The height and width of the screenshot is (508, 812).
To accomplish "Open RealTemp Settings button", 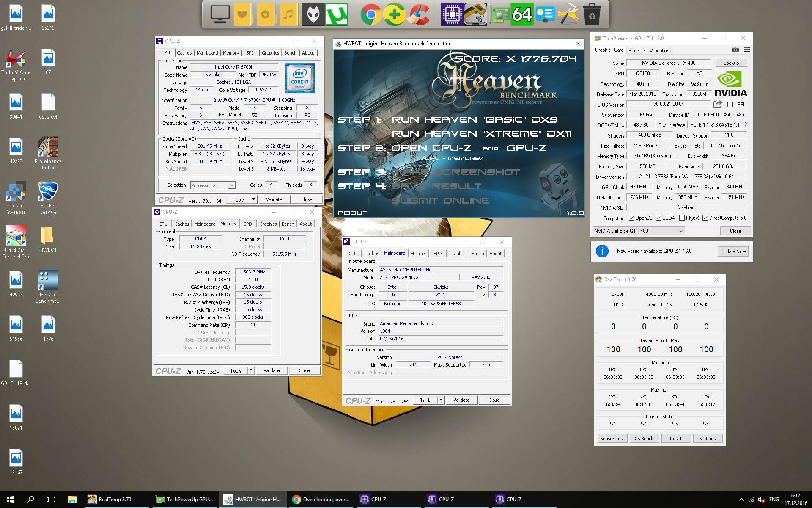I will [x=708, y=439].
